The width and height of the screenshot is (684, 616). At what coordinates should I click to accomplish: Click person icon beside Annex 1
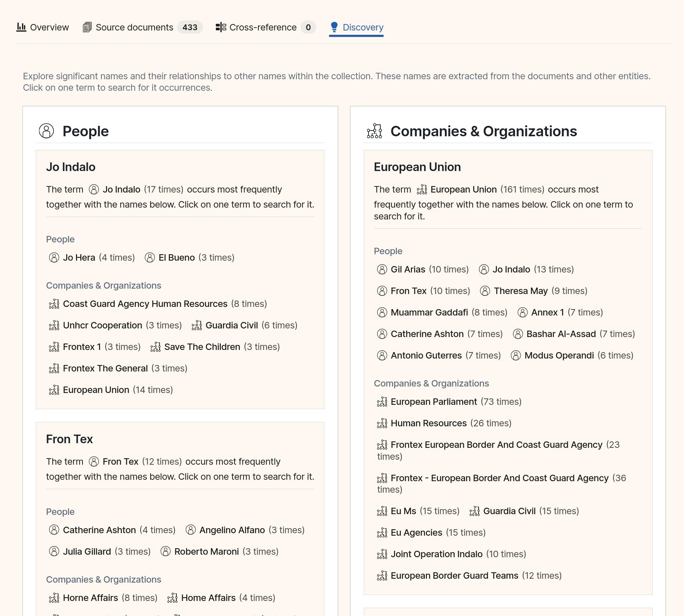523,312
